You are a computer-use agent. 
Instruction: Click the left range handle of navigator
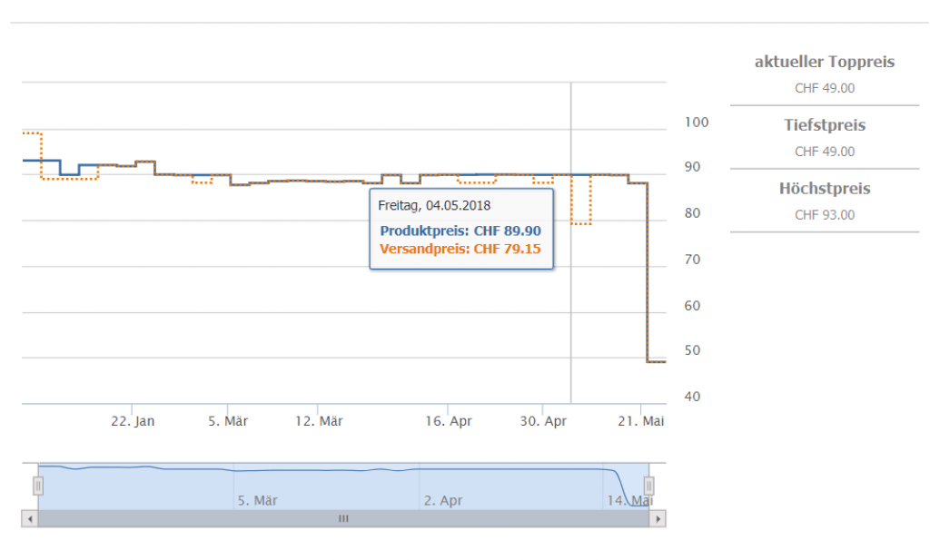38,486
